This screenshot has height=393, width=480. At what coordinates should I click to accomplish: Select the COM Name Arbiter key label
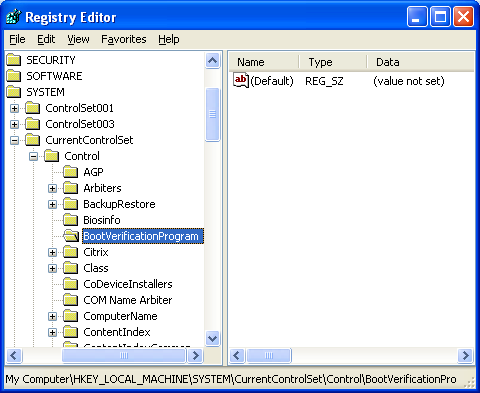click(x=128, y=300)
